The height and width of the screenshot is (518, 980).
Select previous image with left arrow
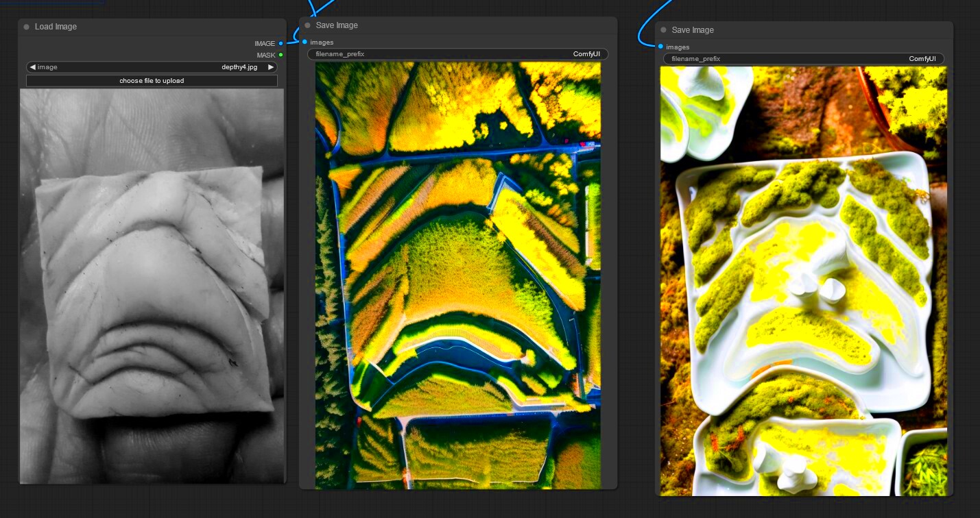click(x=32, y=67)
